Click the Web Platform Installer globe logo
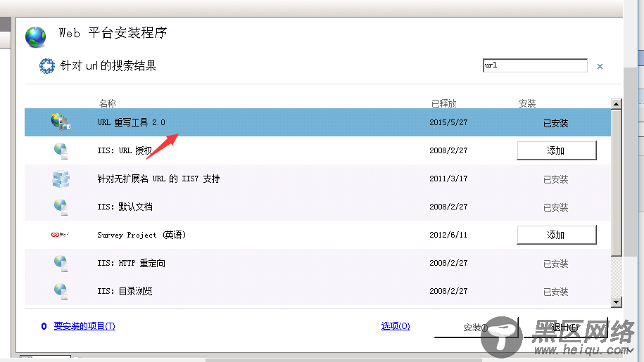Viewport: 644px width, 362px height. pos(36,37)
